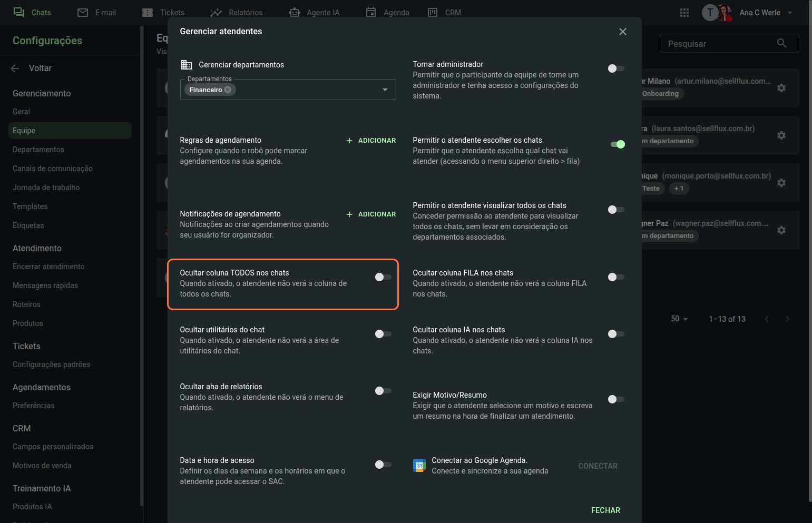Open the rows-per-page 50 dropdown

coord(679,319)
